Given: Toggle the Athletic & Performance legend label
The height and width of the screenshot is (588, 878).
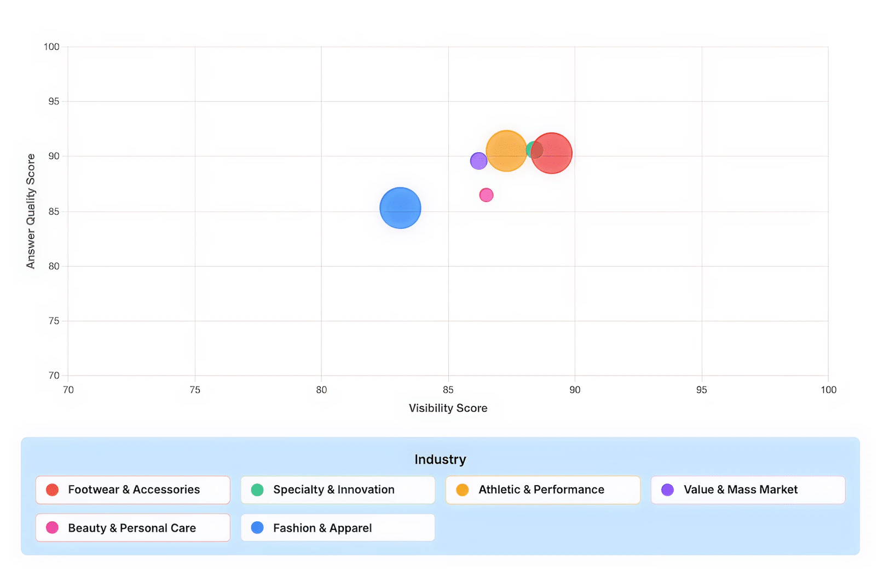Looking at the screenshot, I should coord(541,489).
